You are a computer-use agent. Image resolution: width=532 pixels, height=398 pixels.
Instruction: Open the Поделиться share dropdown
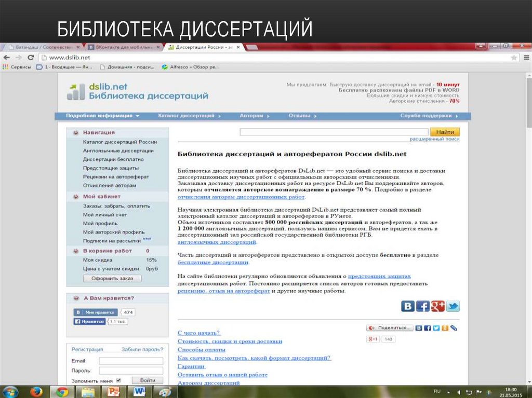390,328
